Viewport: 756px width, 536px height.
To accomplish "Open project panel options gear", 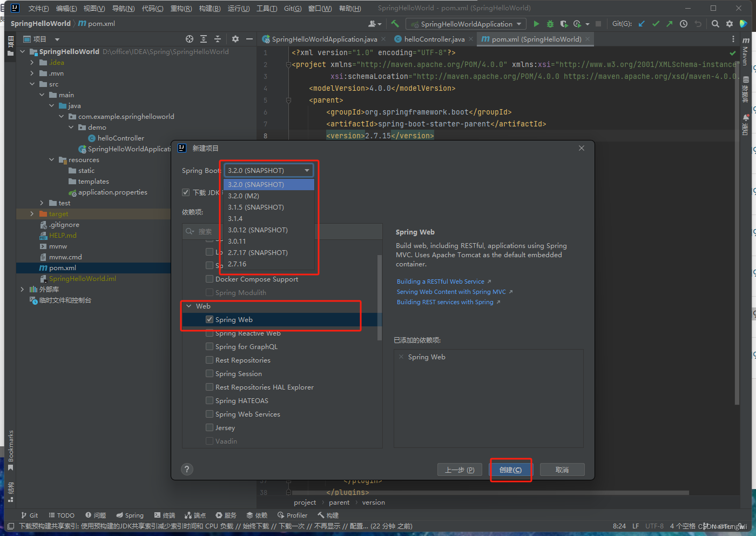I will (x=235, y=39).
